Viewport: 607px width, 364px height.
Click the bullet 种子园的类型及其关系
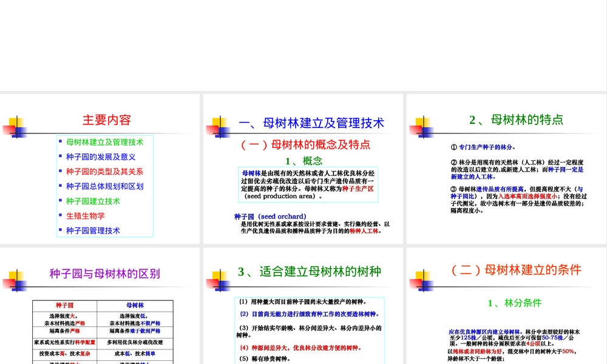(104, 172)
